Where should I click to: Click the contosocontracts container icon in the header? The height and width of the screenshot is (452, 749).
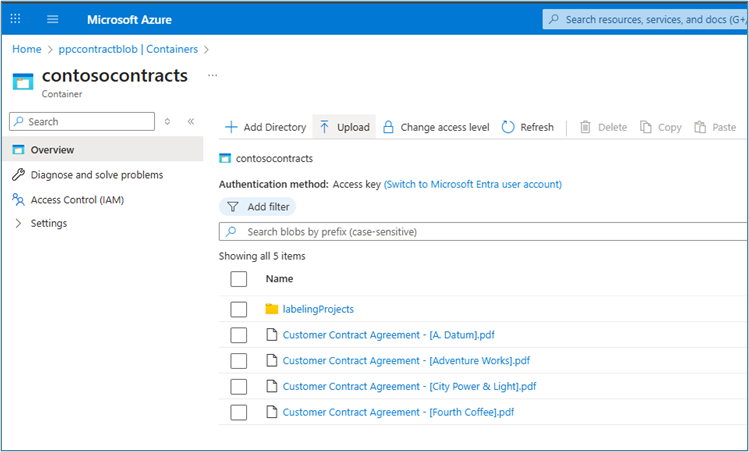(x=23, y=82)
